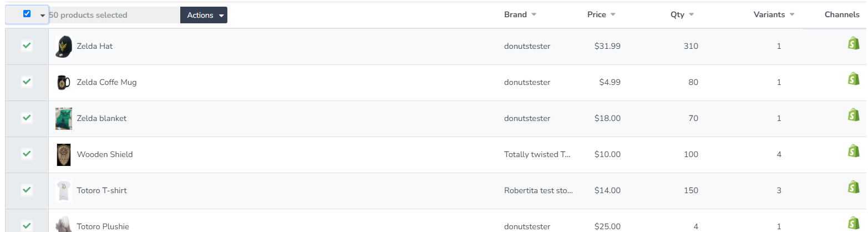Screen dimensions: 868x232
Task: Deselect the Zelda Hat row checkbox
Action: point(27,46)
